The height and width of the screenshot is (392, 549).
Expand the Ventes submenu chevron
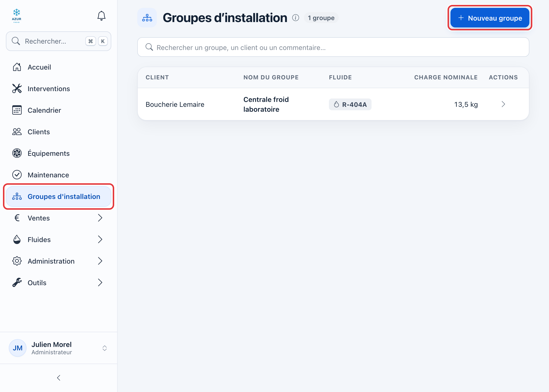pos(100,218)
